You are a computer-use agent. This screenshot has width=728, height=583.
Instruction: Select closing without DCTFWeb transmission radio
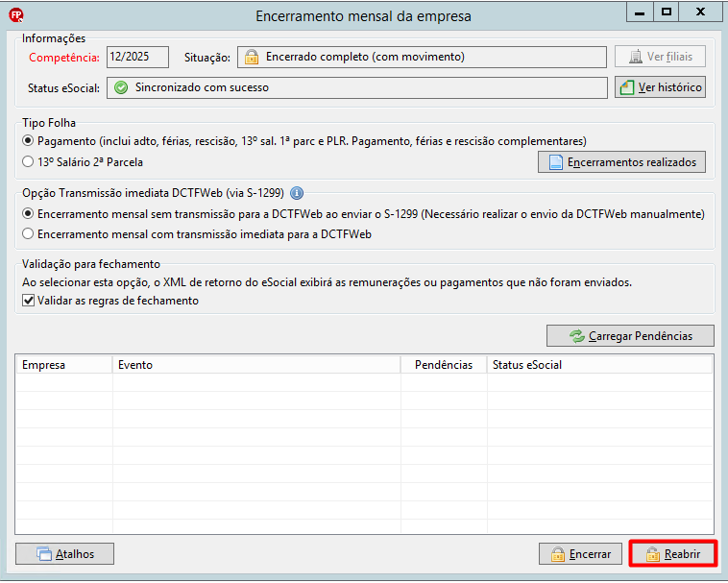(28, 213)
